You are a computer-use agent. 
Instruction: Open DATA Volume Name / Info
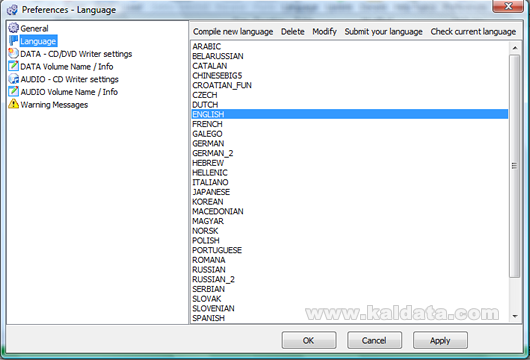click(67, 67)
